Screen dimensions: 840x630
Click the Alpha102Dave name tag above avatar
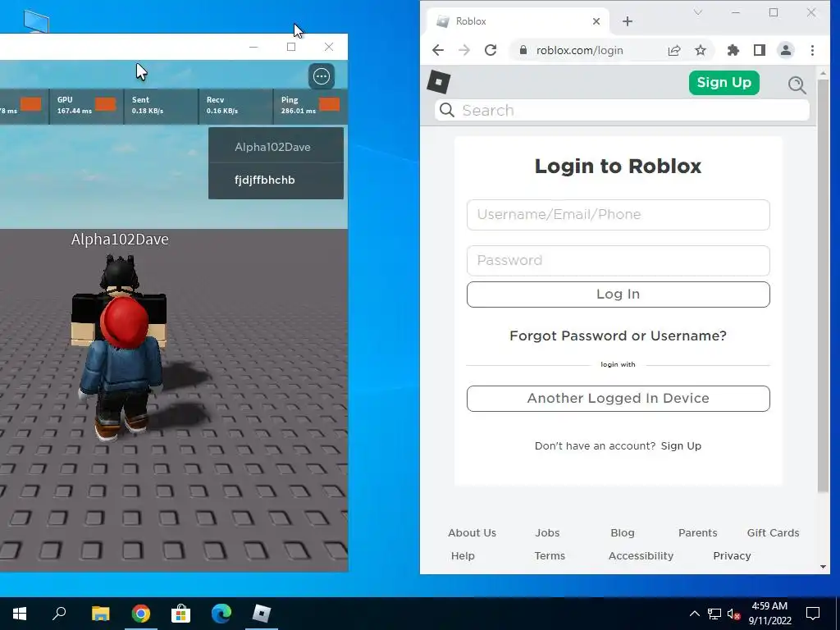(x=120, y=239)
